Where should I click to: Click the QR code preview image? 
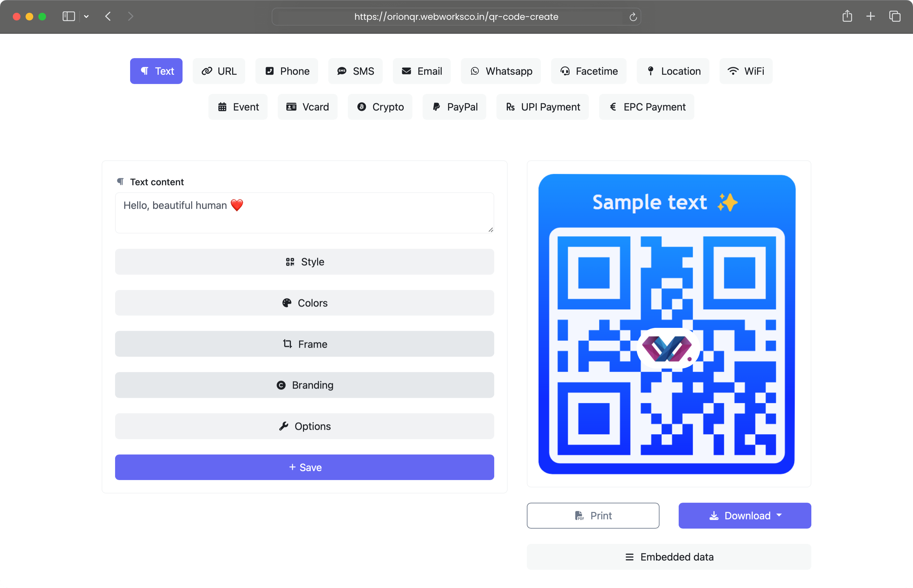(x=667, y=324)
